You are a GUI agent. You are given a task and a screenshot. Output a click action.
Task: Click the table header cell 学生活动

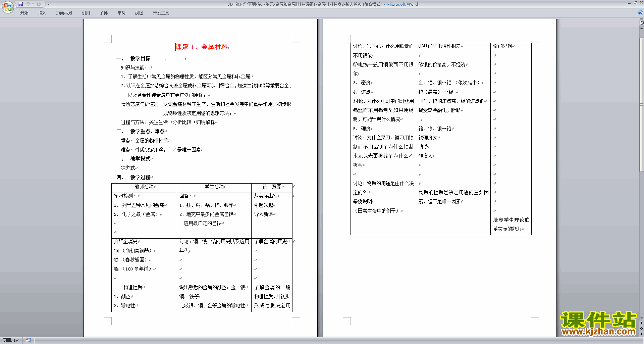[x=214, y=187]
